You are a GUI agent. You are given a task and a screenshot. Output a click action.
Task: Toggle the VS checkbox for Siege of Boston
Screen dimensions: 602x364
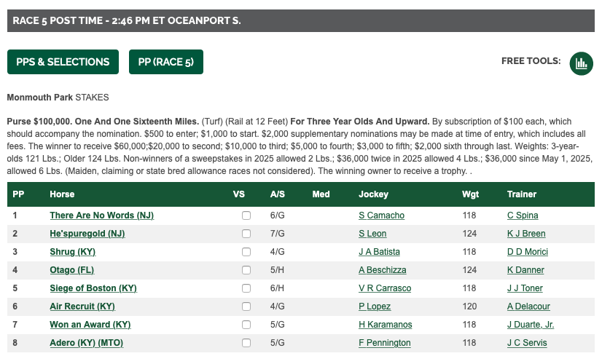pyautogui.click(x=246, y=288)
